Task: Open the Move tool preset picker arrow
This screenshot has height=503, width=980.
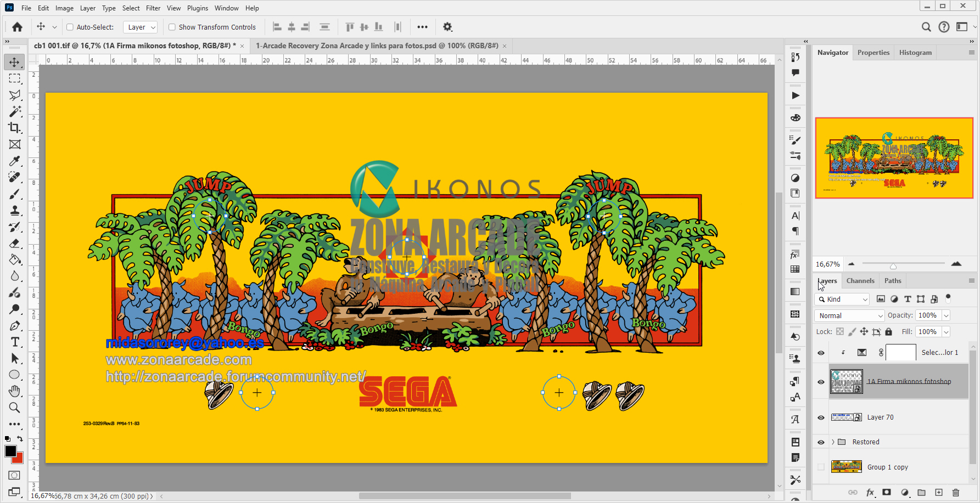Action: point(54,27)
